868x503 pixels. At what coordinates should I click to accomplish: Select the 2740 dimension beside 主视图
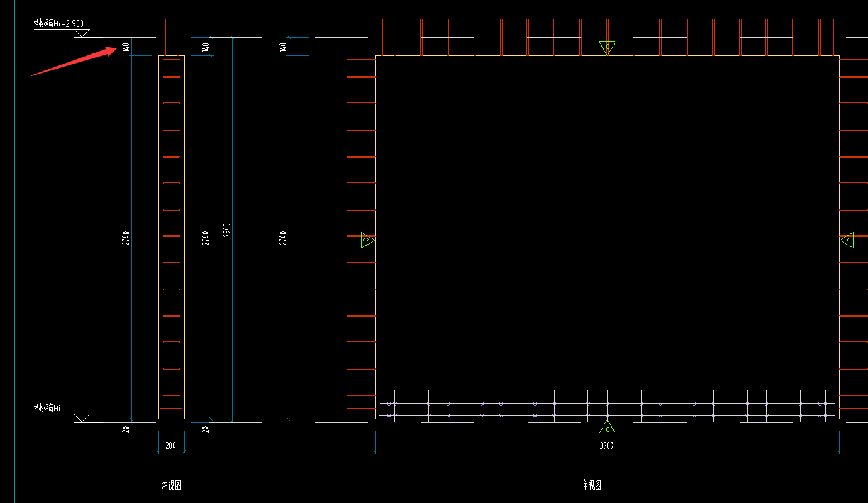(284, 238)
